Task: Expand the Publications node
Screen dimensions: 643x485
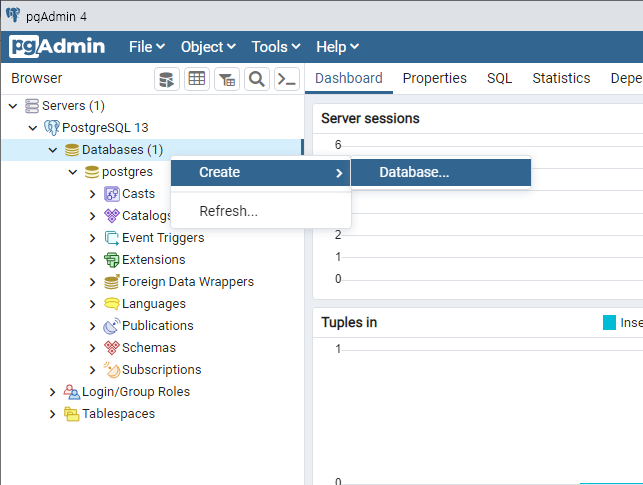Action: pyautogui.click(x=93, y=326)
